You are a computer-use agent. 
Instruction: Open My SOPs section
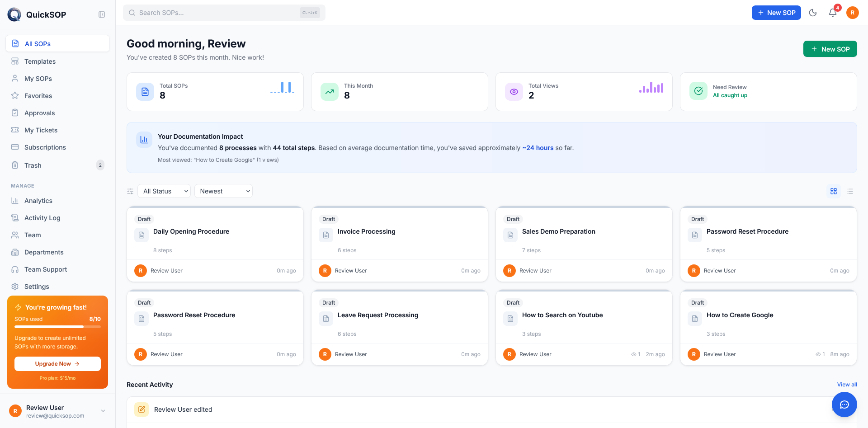[58, 79]
